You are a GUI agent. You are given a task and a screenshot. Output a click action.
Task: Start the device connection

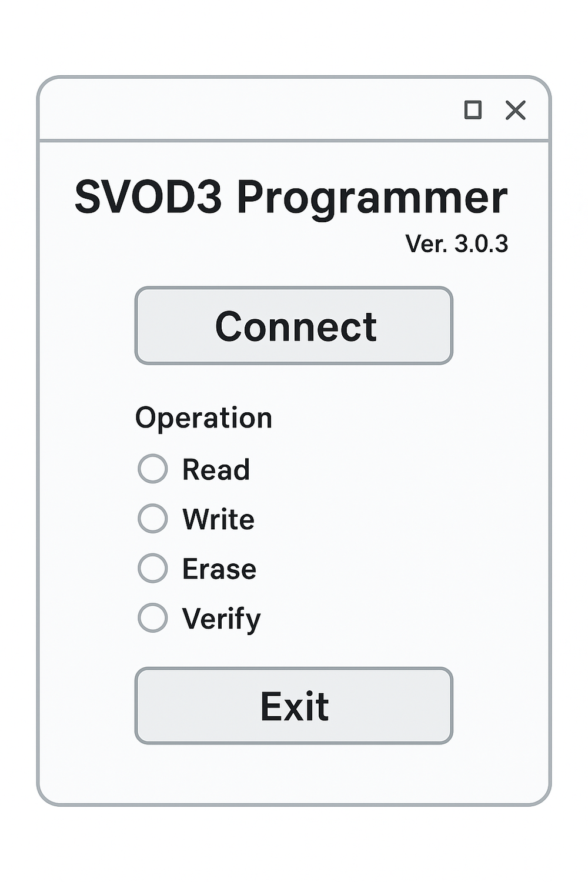click(294, 326)
